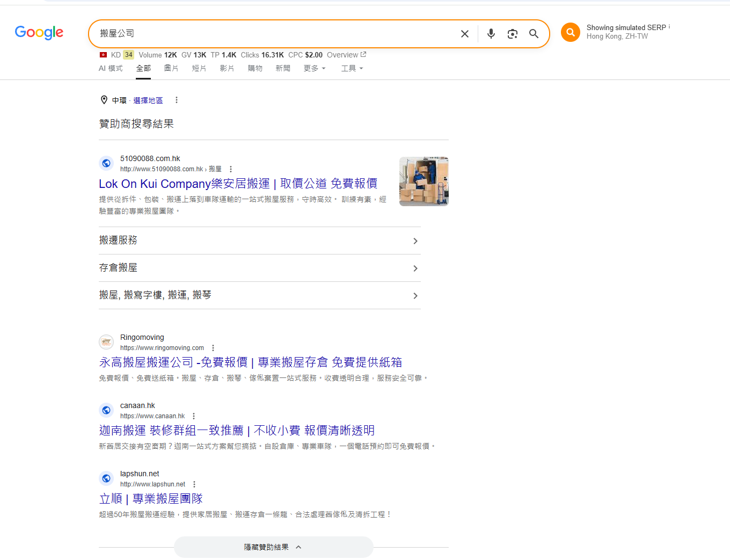Click the Volume 12K metric
This screenshot has height=560, width=730.
158,55
